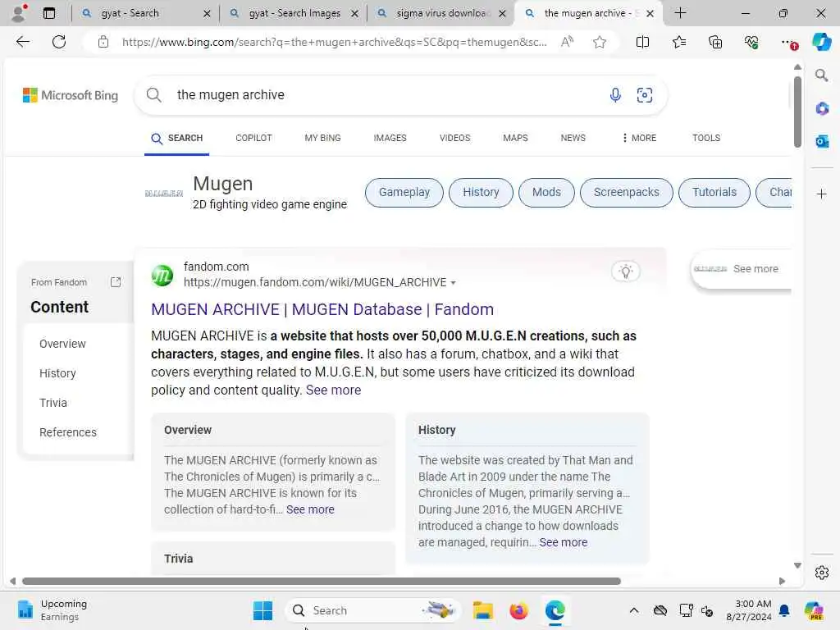Image resolution: width=840 pixels, height=630 pixels.
Task: Open Copilot in Edge toolbar
Action: (x=821, y=42)
